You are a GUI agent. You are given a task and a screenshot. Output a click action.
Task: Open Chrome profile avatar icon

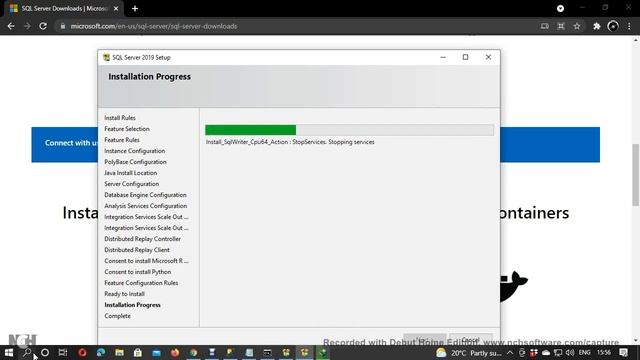(613, 26)
